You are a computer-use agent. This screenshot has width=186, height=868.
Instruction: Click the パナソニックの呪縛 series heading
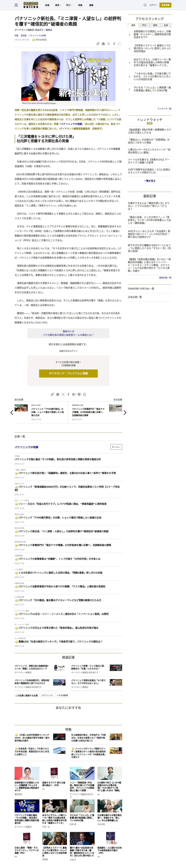tap(26, 447)
